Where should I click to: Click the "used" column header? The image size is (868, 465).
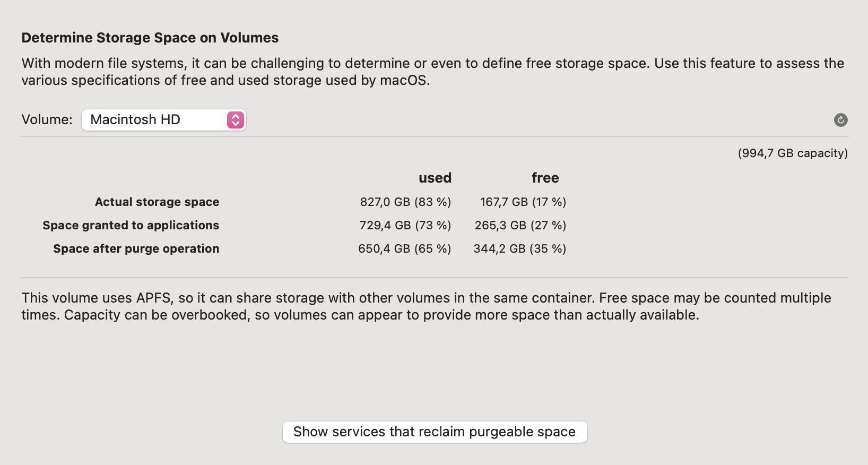tap(435, 178)
